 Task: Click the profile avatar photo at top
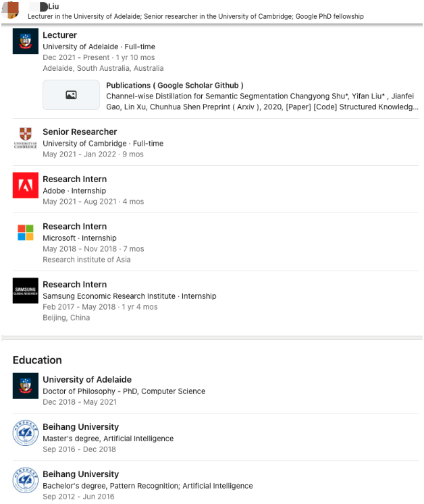[10, 10]
